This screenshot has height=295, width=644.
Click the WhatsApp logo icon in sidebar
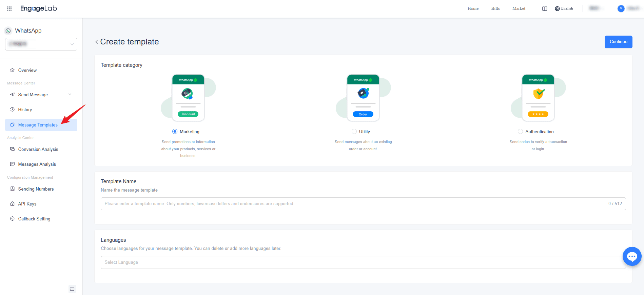8,31
